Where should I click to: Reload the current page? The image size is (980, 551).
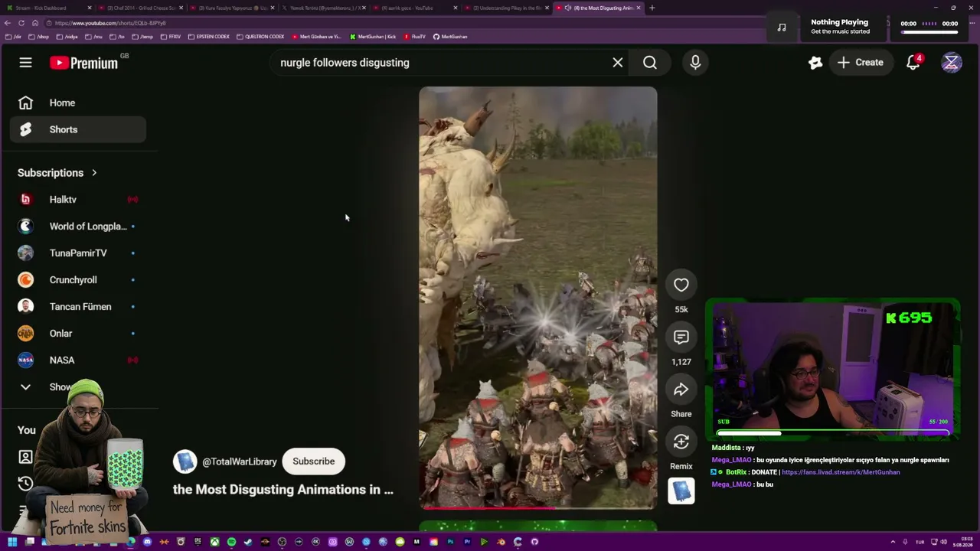[21, 23]
